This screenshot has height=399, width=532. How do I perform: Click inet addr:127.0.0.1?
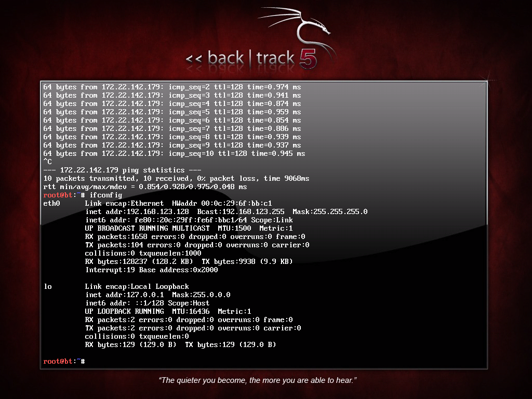pos(125,295)
